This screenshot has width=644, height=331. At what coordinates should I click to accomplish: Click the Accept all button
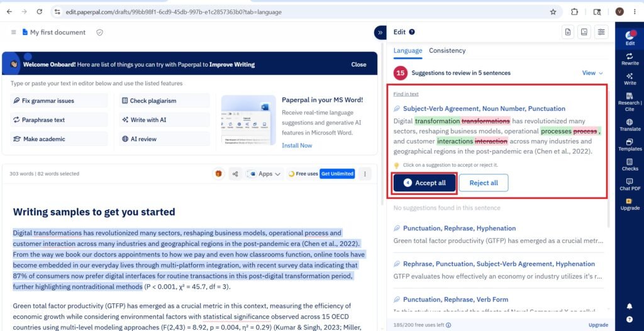click(x=425, y=183)
